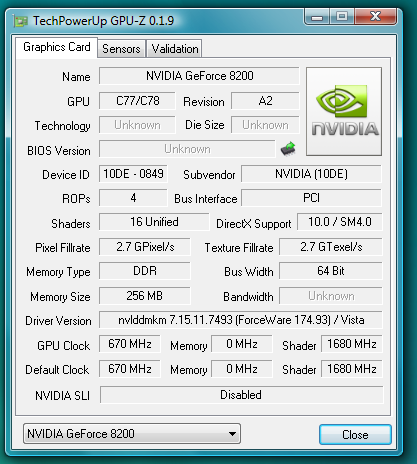Screen dimensions: 417x464
Task: Click the Memory Type field showing DDR
Action: [x=145, y=271]
